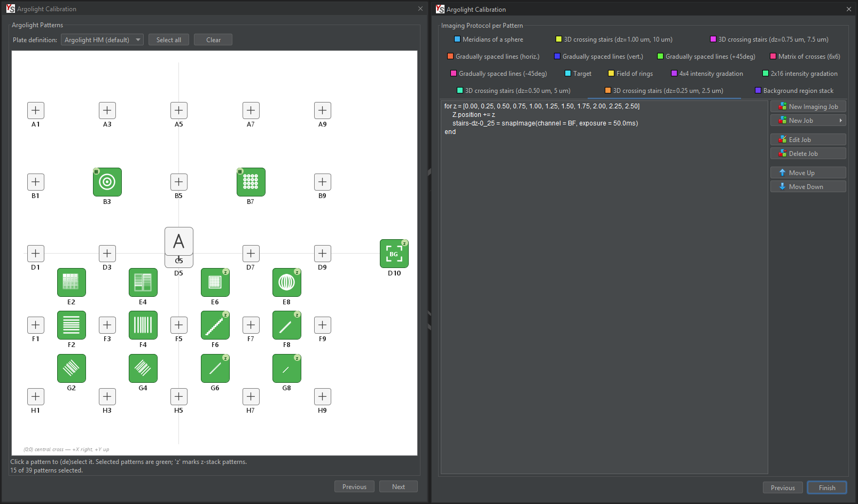
Task: Toggle vertical spaced lines pattern F4
Action: click(x=143, y=325)
